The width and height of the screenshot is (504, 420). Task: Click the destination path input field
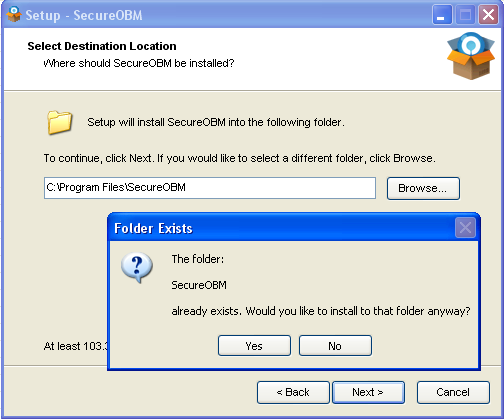210,188
